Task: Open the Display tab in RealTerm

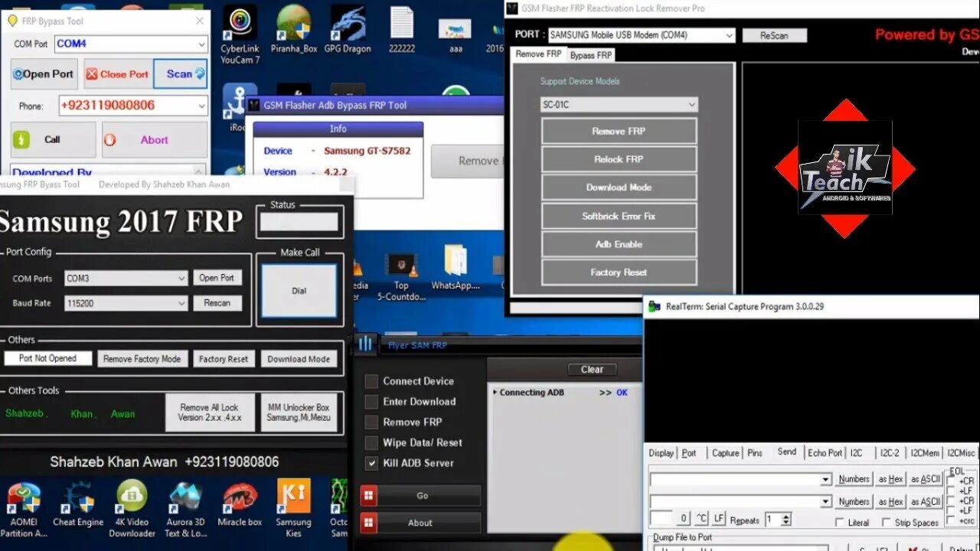Action: tap(661, 453)
